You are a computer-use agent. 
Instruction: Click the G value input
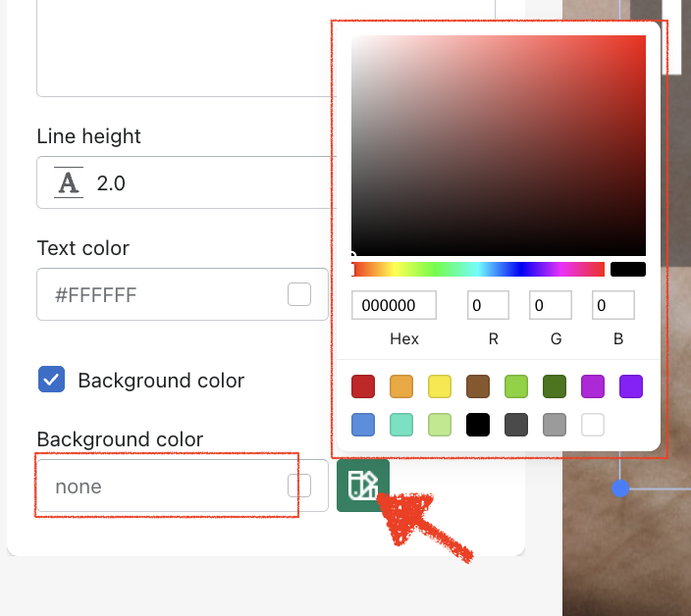[x=551, y=305]
